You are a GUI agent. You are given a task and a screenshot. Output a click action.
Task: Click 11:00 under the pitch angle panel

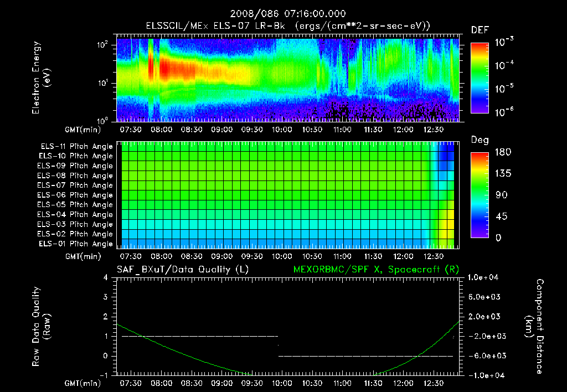coord(342,256)
